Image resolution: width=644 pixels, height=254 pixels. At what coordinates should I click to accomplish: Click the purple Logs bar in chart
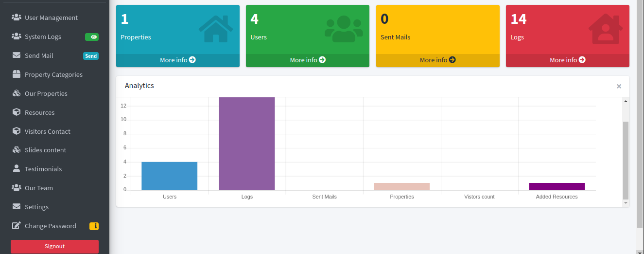pos(247,144)
